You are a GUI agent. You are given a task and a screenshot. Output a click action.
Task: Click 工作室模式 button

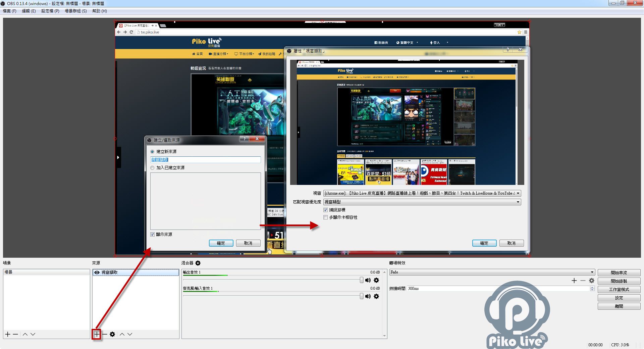point(619,289)
